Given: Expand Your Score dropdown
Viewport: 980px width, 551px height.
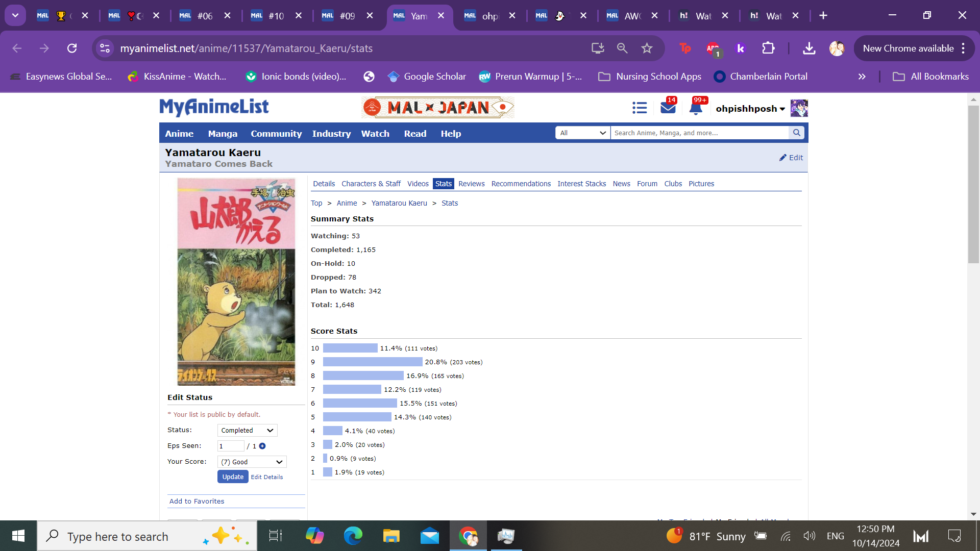Looking at the screenshot, I should 252,462.
